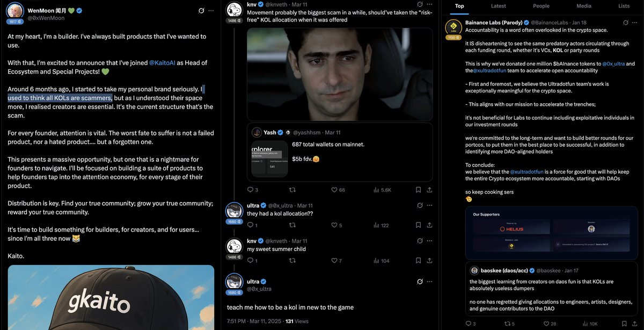Viewport: 644px width, 330px height.
Task: View WenMoon's profile avatar
Action: tap(14, 11)
